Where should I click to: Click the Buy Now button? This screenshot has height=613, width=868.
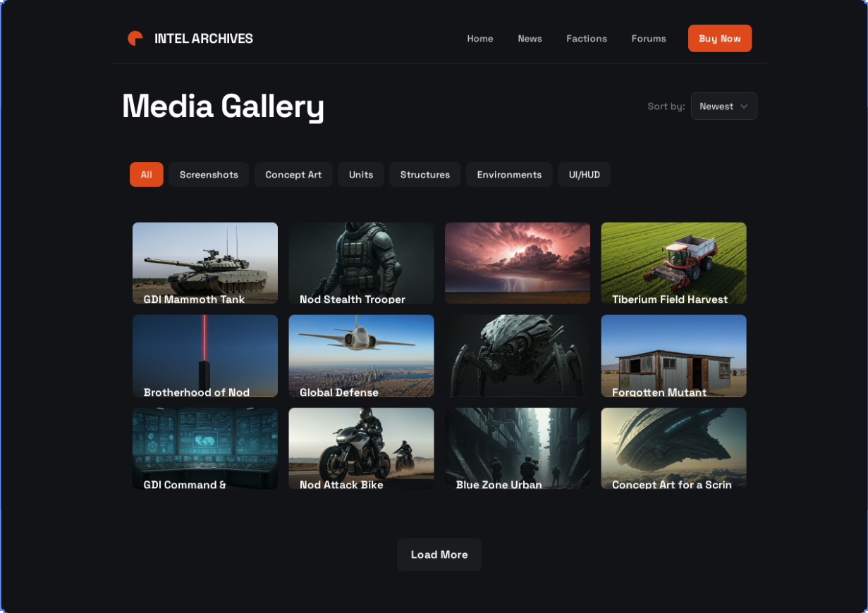pyautogui.click(x=719, y=38)
